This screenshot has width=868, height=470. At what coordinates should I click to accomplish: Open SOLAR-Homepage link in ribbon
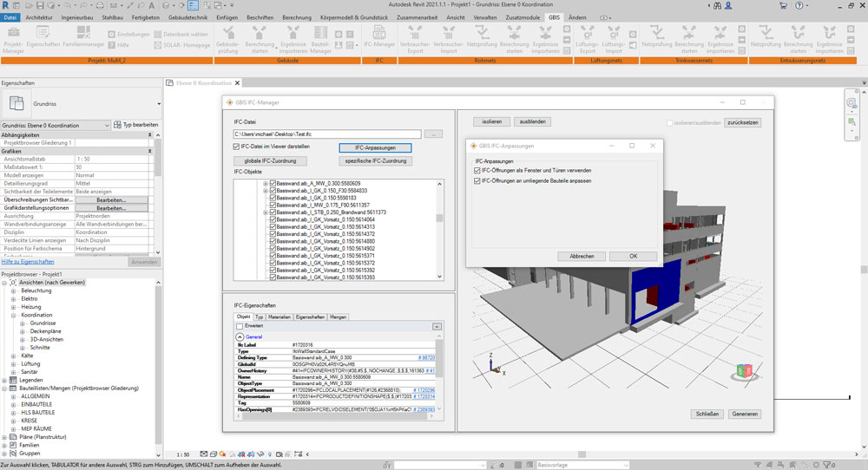182,45
